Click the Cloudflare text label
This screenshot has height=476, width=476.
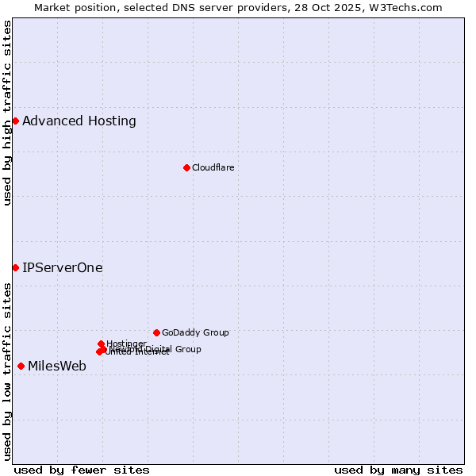pos(213,167)
